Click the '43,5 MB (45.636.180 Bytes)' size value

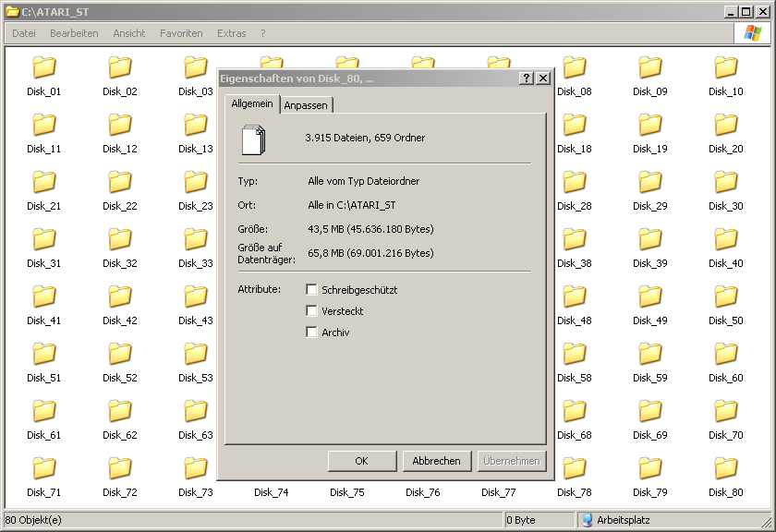coord(370,229)
